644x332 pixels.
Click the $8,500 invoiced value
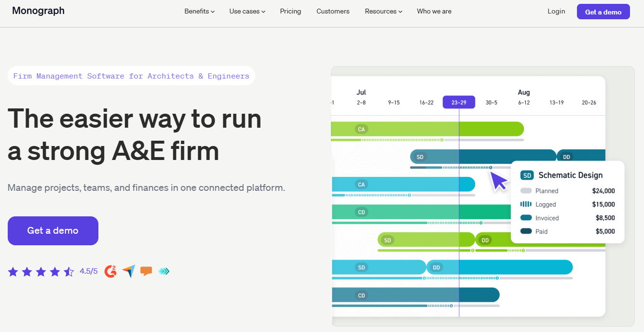605,218
